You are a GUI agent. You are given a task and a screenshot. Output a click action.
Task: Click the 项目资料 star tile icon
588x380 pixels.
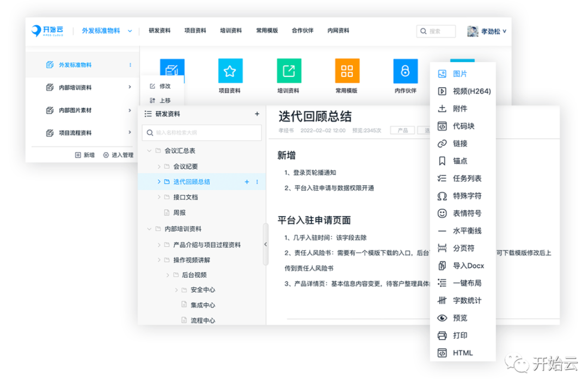[x=230, y=71]
